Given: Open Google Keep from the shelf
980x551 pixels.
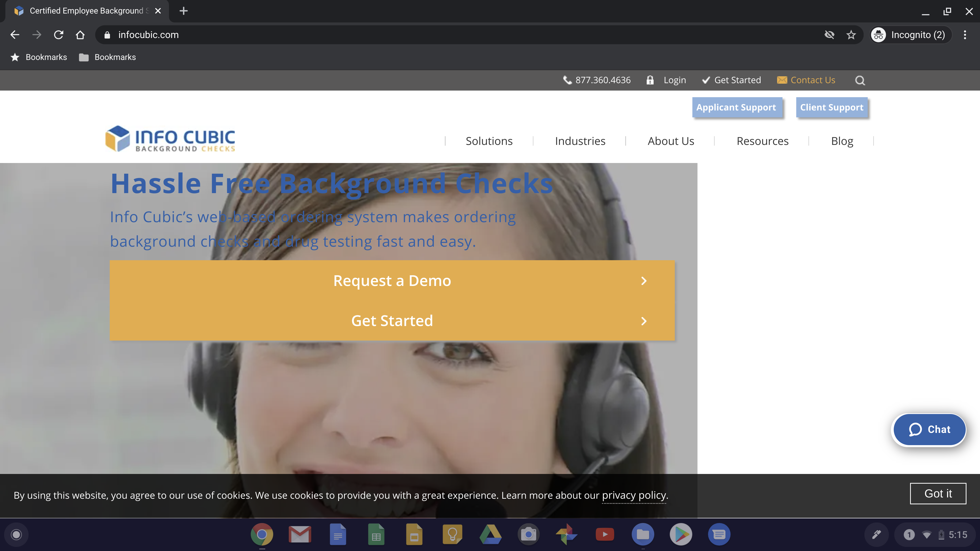Looking at the screenshot, I should (452, 535).
